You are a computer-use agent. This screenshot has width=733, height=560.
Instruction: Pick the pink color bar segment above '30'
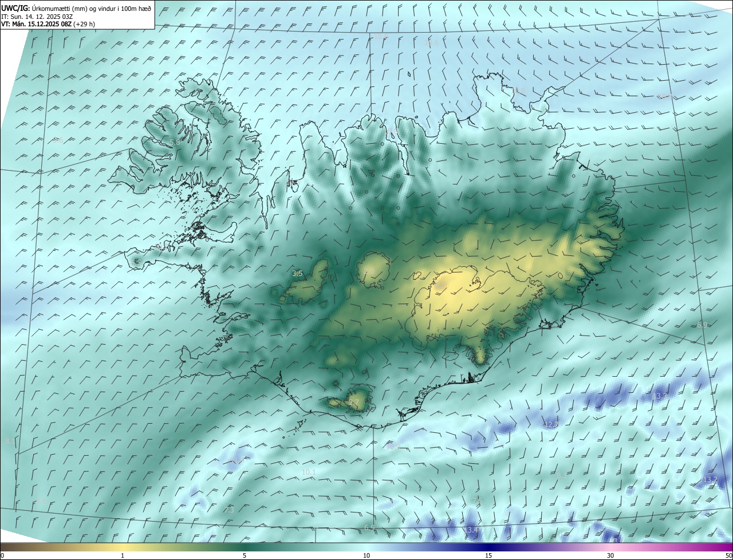(x=610, y=547)
